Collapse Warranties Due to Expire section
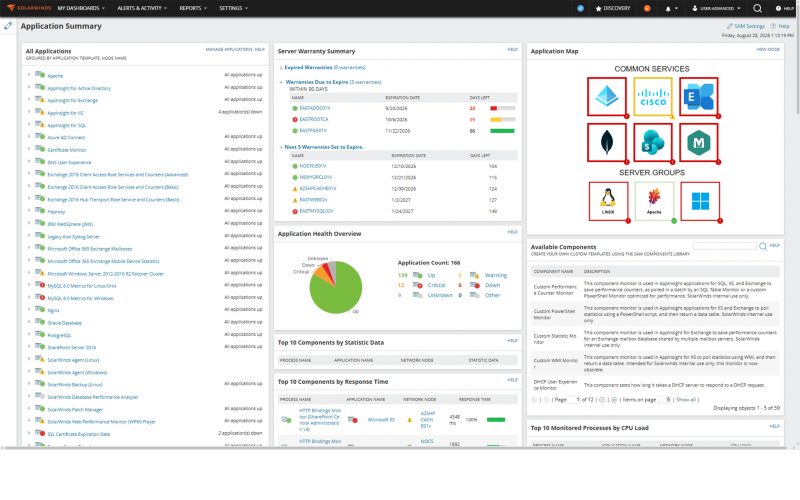This screenshot has height=500, width=800. pyautogui.click(x=281, y=82)
